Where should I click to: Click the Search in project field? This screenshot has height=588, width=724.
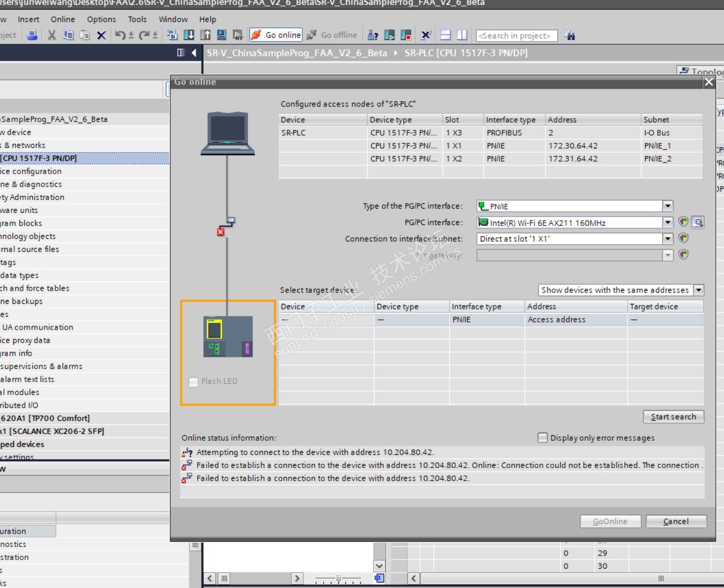(x=516, y=36)
